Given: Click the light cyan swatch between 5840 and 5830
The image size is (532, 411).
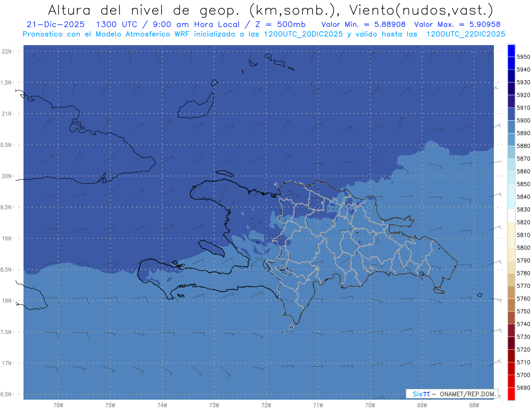Looking at the screenshot, I should [511, 203].
